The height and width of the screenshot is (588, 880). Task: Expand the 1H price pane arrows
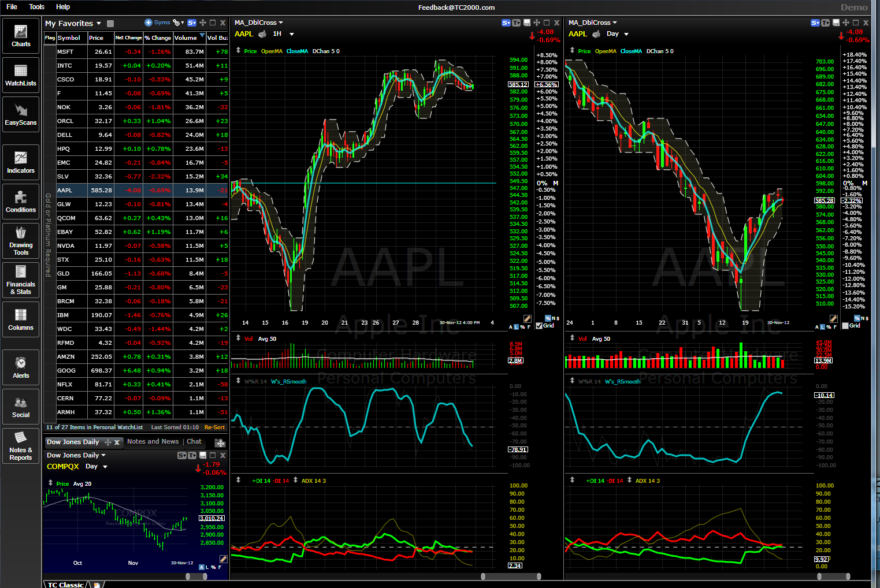[238, 50]
